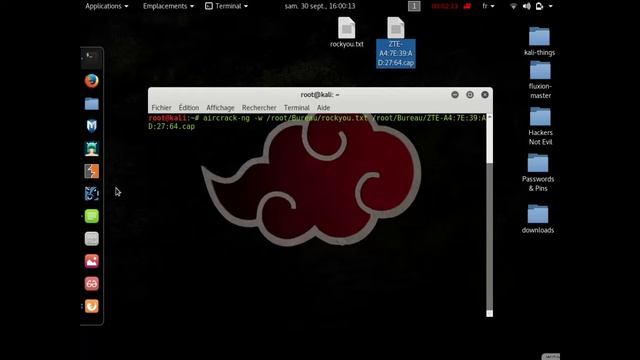Click the red recording indicator icon
The height and width of the screenshot is (360, 640).
[x=467, y=6]
